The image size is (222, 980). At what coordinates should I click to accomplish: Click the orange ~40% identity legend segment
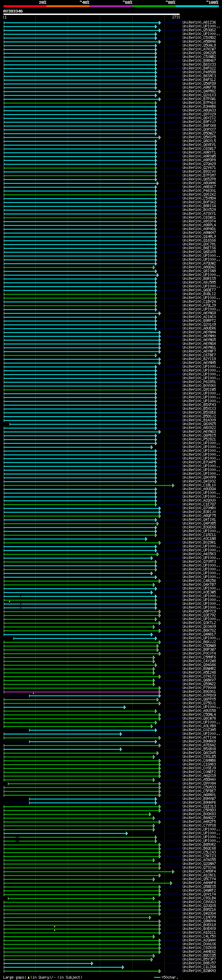pos(68,6)
